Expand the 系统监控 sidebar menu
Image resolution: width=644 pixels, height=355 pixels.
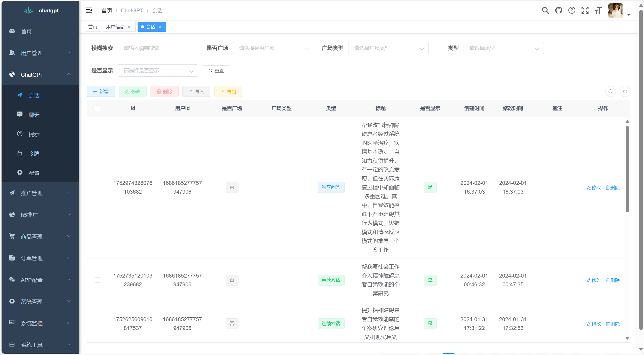[40, 323]
